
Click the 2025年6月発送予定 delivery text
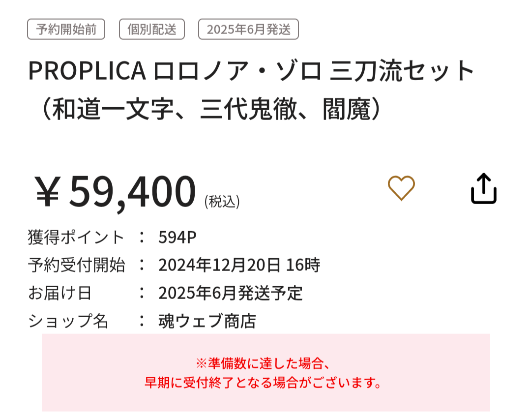coord(230,294)
